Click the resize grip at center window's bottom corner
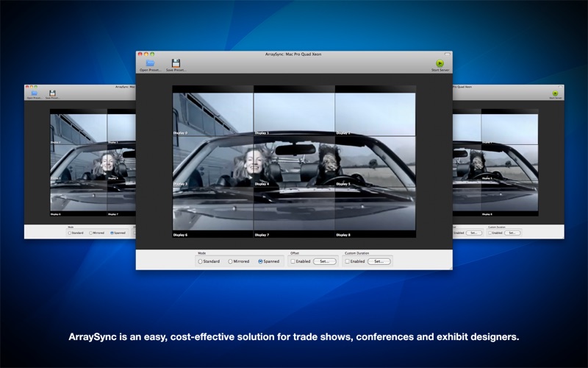This screenshot has width=588, height=368. tap(450, 267)
